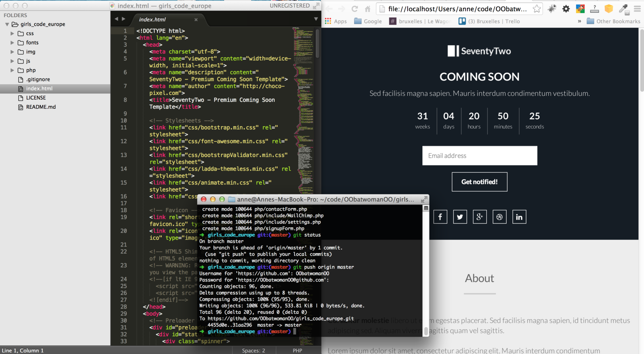Screen dimensions: 644x354
Task: Click the yellow cube extension icon
Action: 609,9
